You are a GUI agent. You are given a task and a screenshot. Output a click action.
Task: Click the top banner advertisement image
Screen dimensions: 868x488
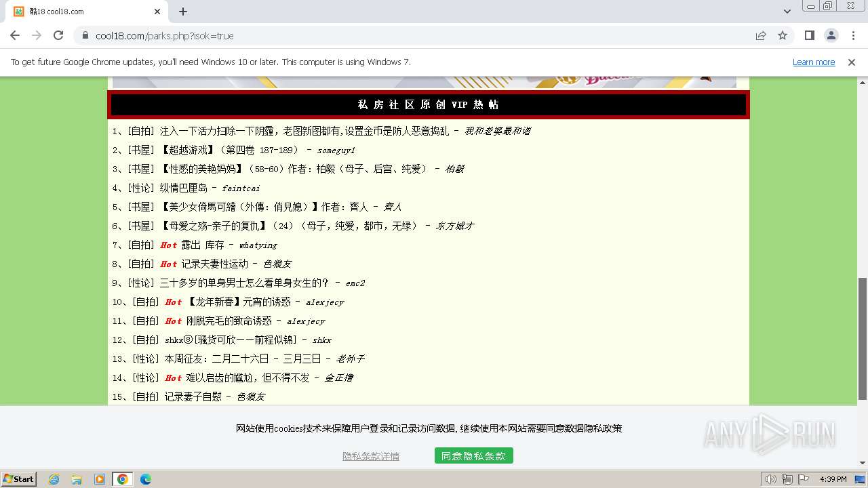[424, 82]
